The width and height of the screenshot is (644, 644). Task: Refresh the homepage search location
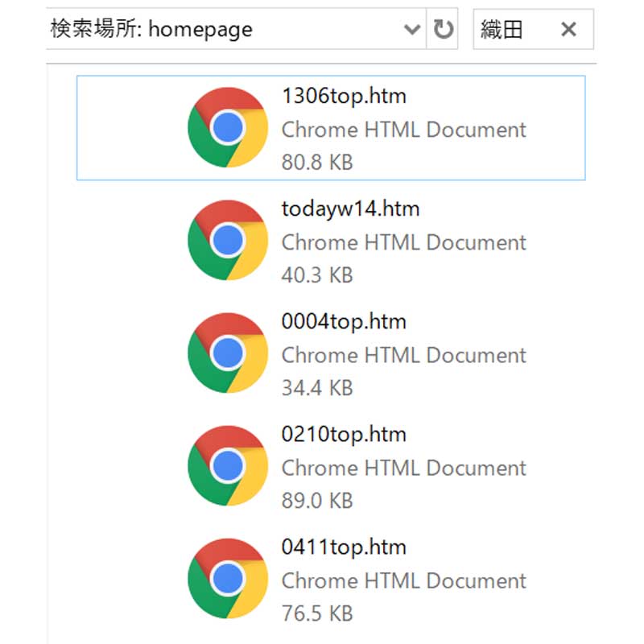point(443,29)
